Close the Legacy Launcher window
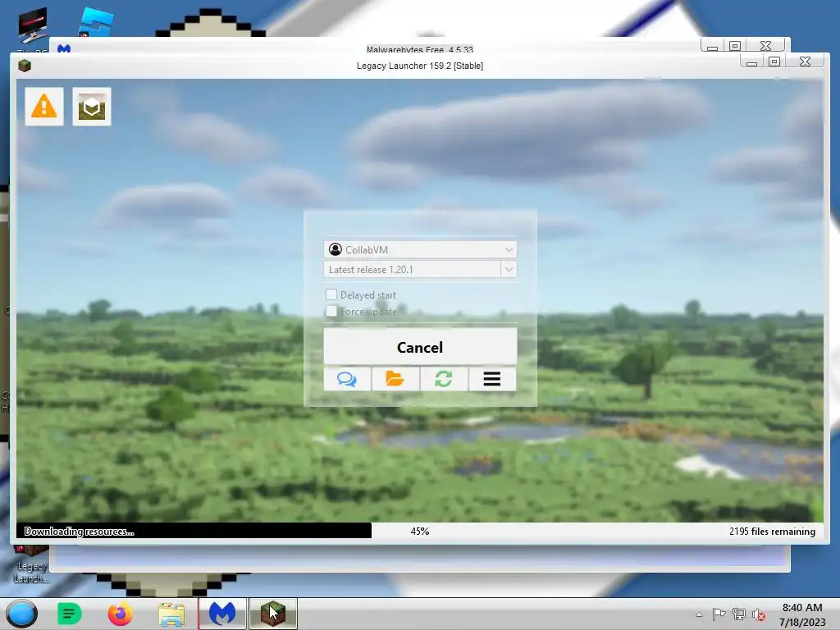This screenshot has height=630, width=840. 806,62
